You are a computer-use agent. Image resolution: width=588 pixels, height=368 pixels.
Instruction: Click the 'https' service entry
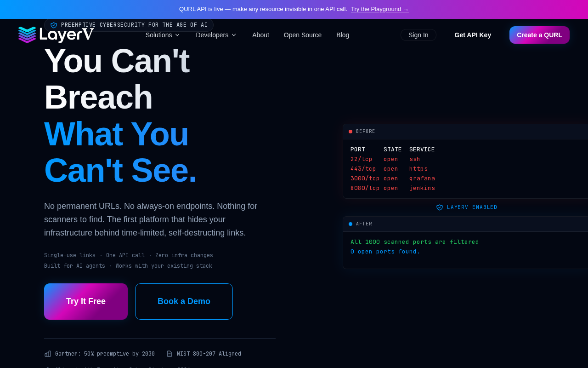[418, 169]
